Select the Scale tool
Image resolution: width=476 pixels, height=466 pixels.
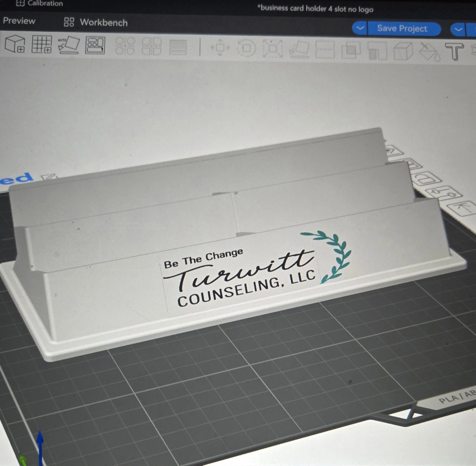click(x=272, y=49)
